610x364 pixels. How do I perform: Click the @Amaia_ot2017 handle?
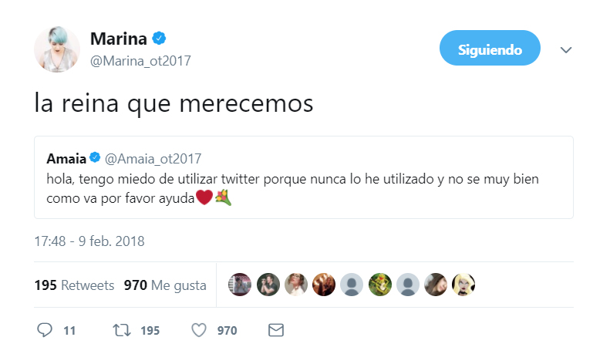pyautogui.click(x=153, y=158)
